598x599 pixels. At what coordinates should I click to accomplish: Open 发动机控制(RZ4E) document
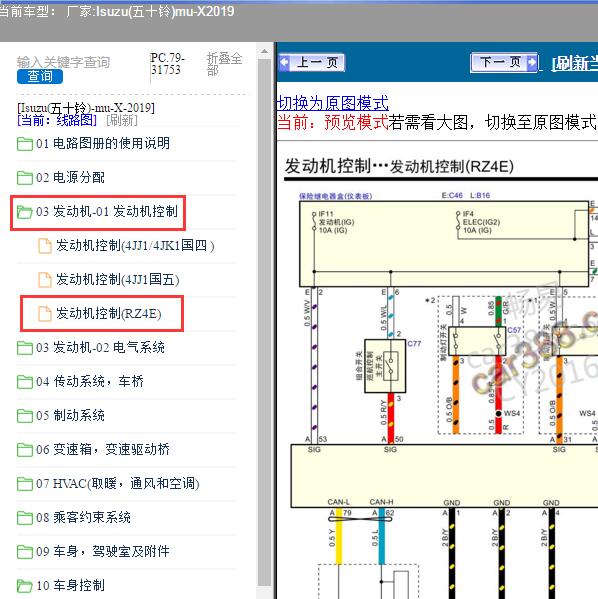(109, 313)
